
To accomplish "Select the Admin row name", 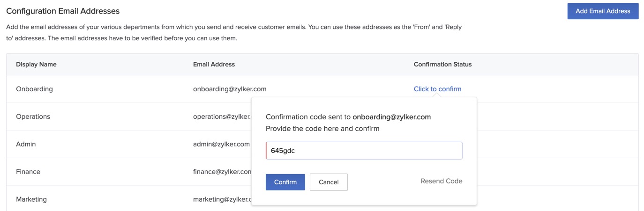I will (26, 144).
